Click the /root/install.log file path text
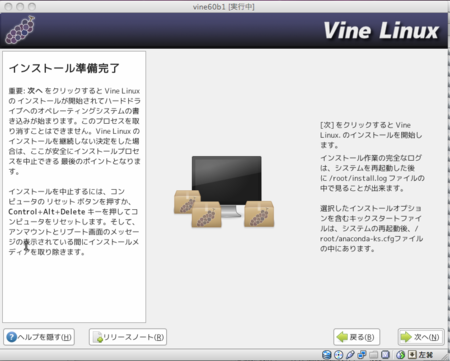 pyautogui.click(x=358, y=178)
